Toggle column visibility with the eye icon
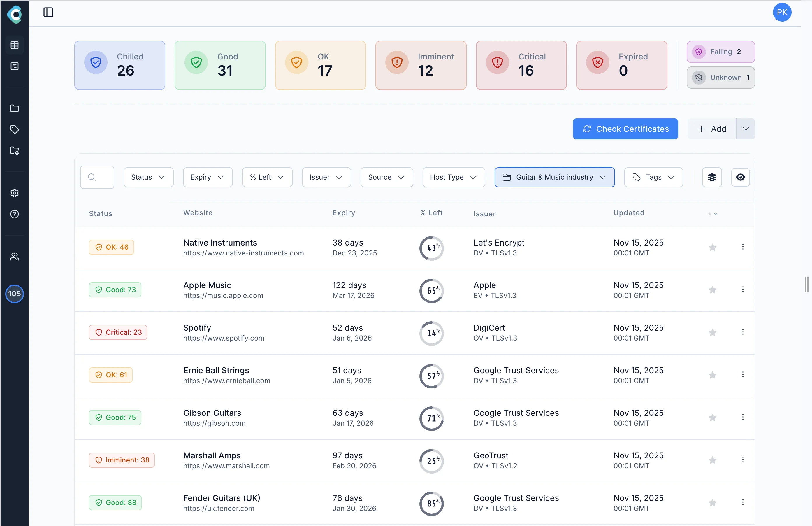 click(740, 177)
